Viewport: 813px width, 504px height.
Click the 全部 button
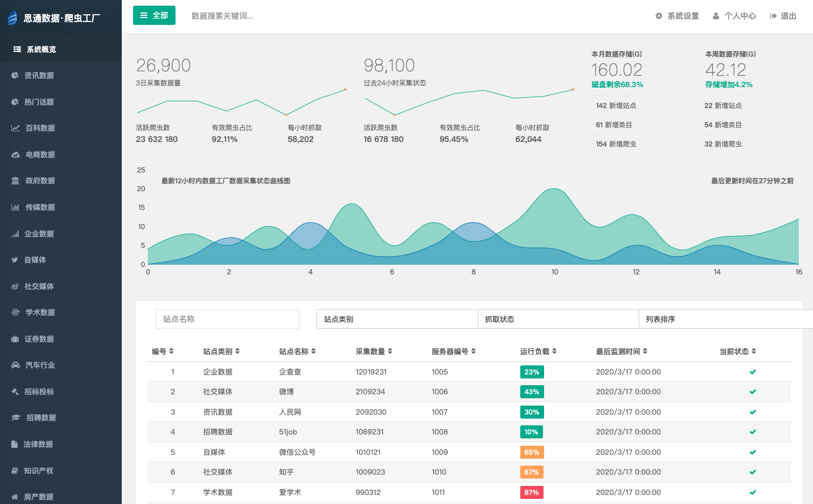pyautogui.click(x=154, y=15)
